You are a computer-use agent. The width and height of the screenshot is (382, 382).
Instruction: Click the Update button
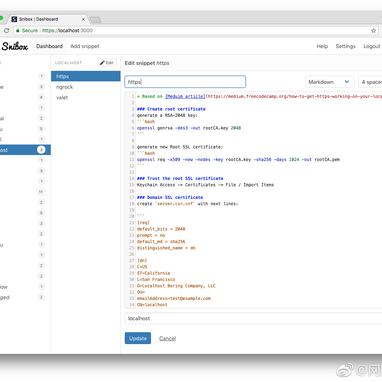click(x=138, y=338)
